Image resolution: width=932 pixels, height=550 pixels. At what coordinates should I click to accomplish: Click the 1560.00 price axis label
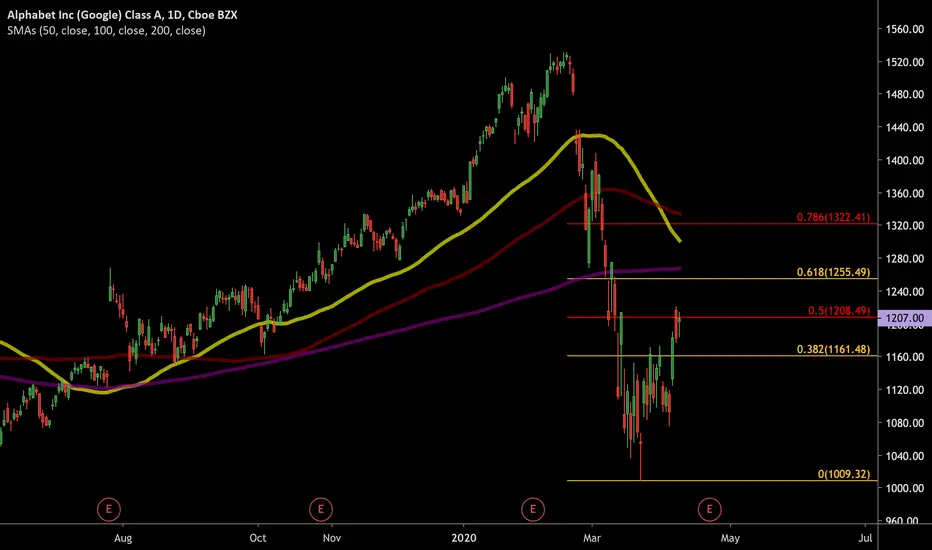[905, 29]
